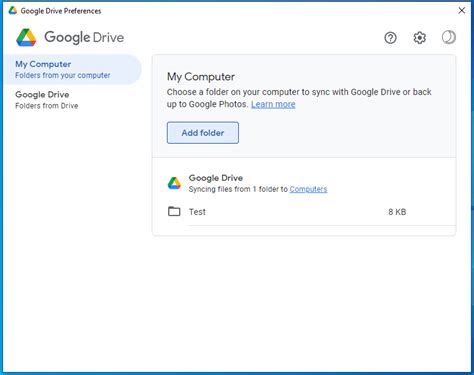Click the Add folder button

click(x=203, y=133)
